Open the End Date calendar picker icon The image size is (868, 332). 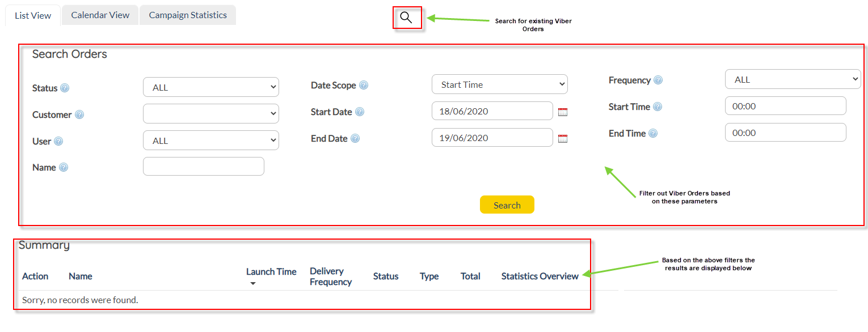click(563, 139)
